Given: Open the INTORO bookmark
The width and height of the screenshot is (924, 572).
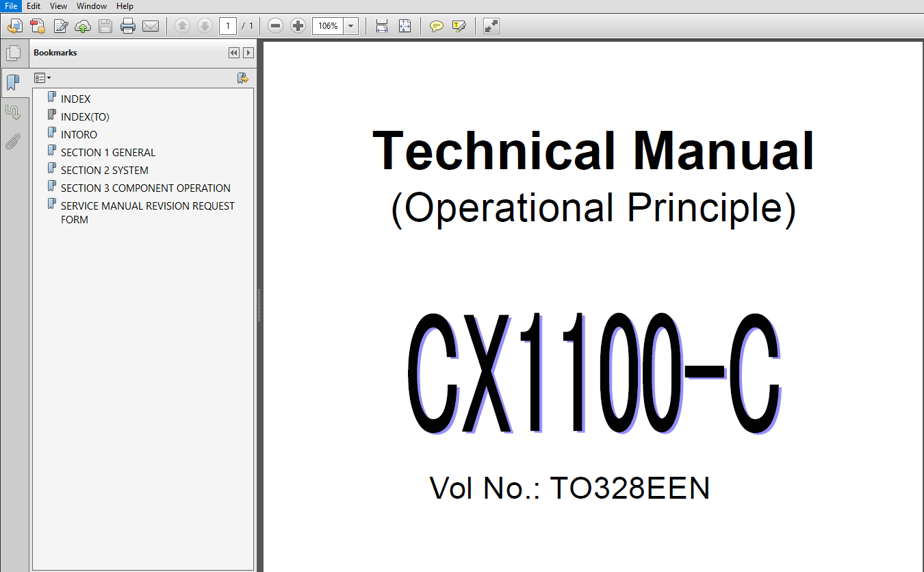Looking at the screenshot, I should click(79, 135).
